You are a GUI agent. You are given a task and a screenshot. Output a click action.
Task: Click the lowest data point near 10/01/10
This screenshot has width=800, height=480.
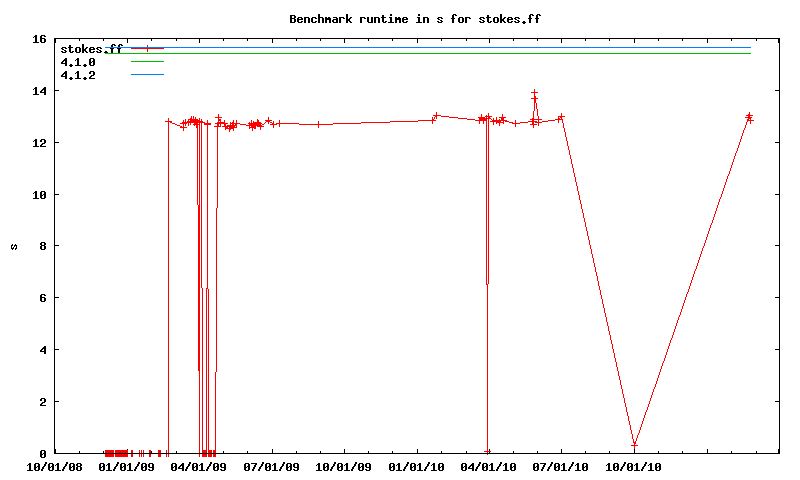coord(634,445)
